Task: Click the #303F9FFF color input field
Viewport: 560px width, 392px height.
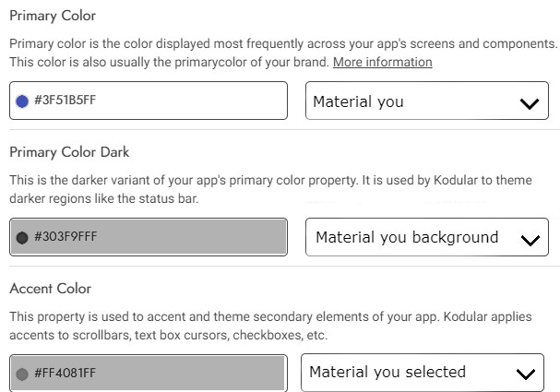Action: pos(149,237)
